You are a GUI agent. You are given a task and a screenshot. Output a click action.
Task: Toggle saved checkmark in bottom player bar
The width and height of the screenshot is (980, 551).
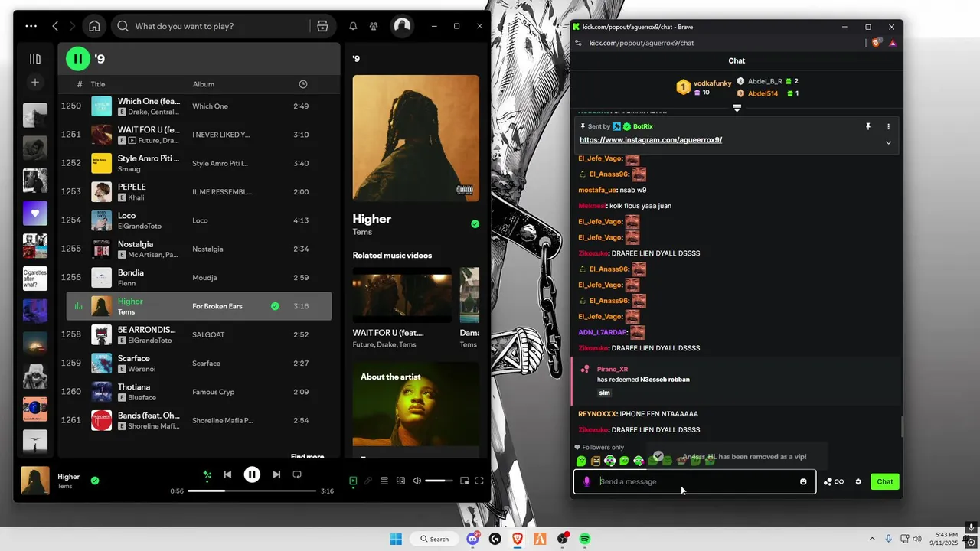click(95, 481)
